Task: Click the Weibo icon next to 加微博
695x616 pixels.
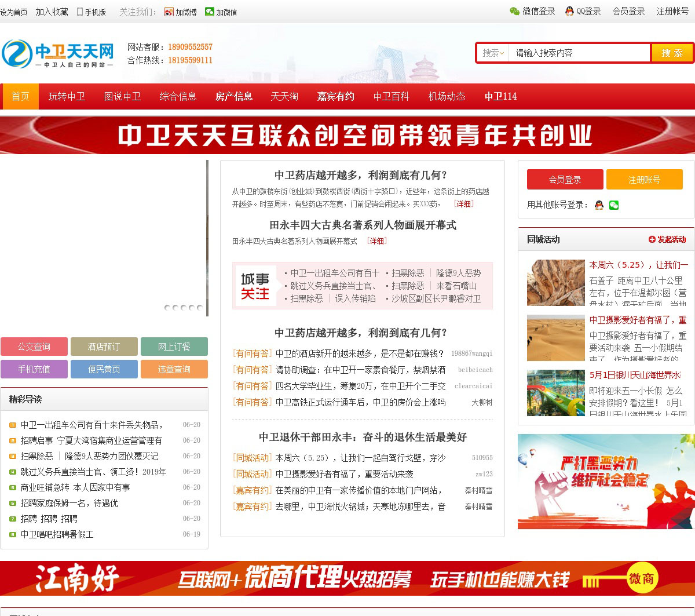Action: click(169, 12)
